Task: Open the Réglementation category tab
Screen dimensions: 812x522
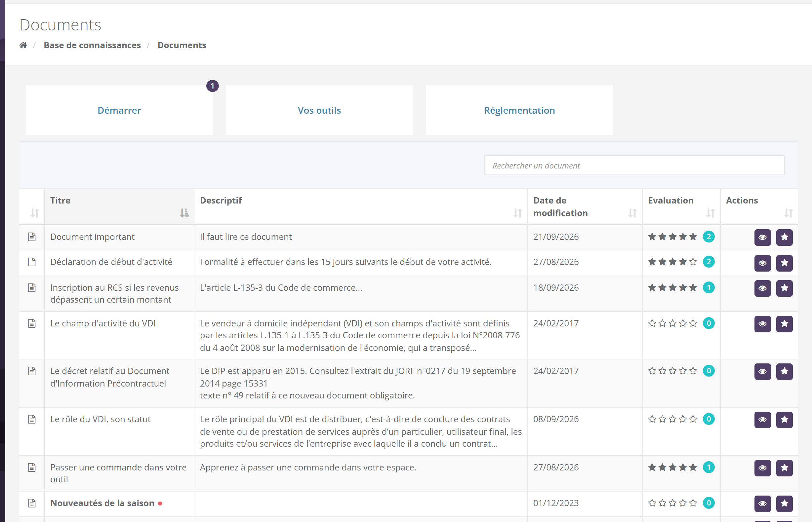Action: (519, 110)
